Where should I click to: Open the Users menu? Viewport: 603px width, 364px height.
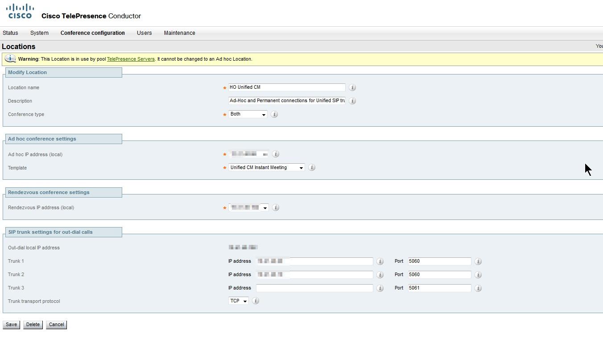pyautogui.click(x=145, y=33)
